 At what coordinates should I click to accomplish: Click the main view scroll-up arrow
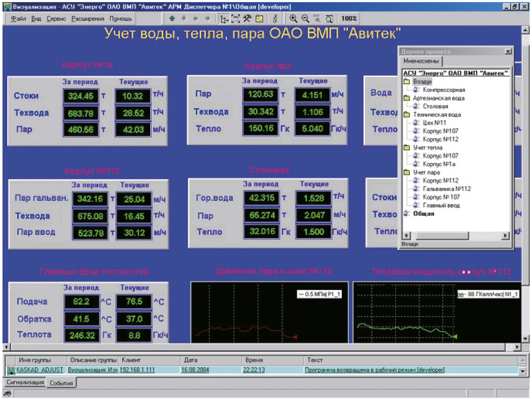pyautogui.click(x=525, y=30)
